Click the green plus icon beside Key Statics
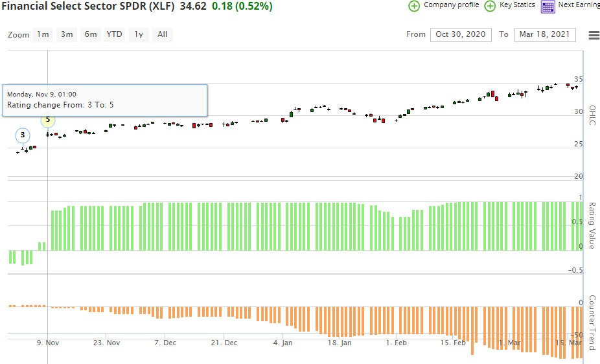This screenshot has width=600, height=364. click(x=490, y=6)
